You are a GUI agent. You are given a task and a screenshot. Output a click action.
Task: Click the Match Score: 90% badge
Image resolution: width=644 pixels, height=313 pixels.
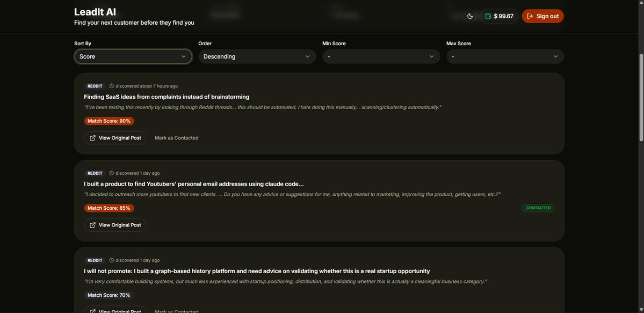pos(109,121)
